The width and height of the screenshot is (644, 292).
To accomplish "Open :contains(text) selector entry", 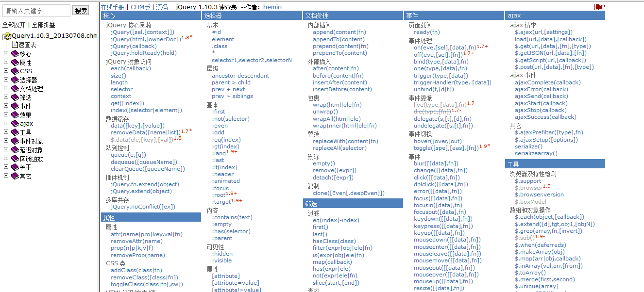I will click(x=232, y=217).
